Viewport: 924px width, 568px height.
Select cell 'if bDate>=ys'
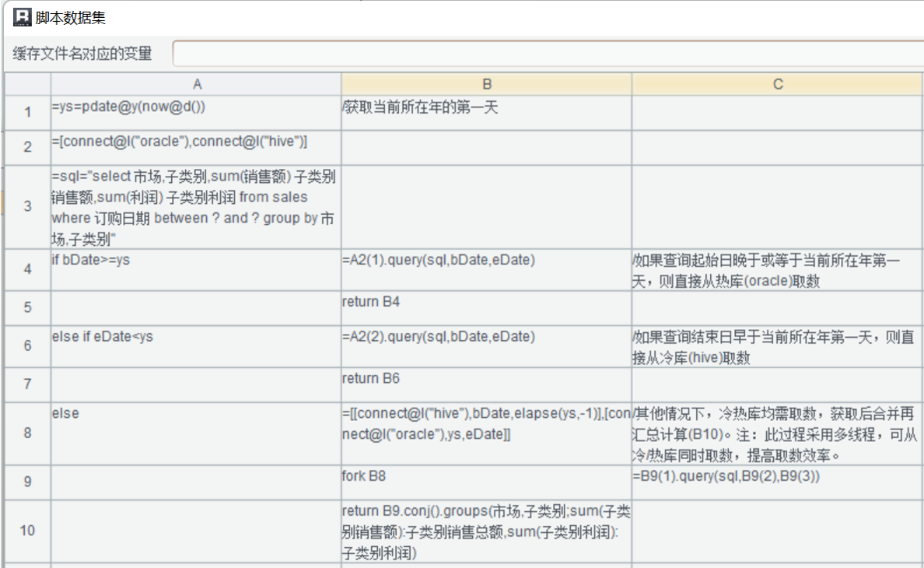point(196,270)
